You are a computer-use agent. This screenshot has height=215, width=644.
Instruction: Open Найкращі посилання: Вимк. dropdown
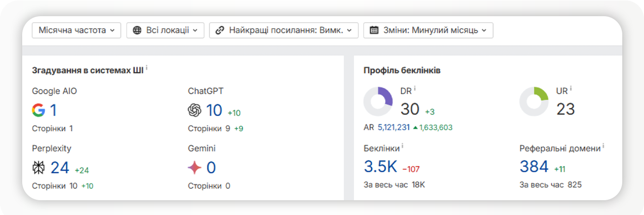[283, 31]
